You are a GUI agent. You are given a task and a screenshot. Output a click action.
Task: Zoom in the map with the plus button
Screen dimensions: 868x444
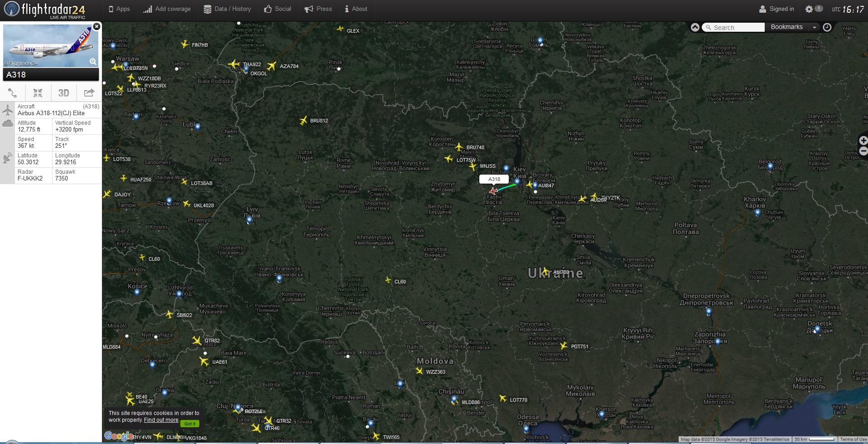click(863, 141)
